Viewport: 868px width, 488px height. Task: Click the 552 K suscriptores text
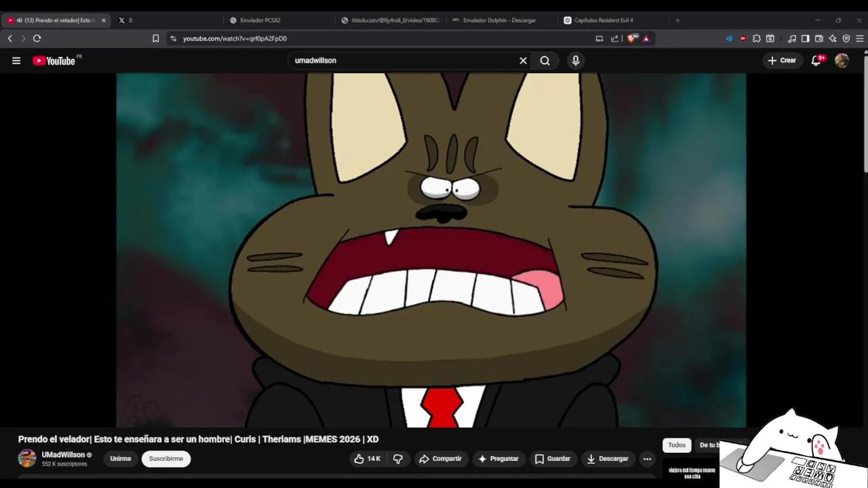64,464
